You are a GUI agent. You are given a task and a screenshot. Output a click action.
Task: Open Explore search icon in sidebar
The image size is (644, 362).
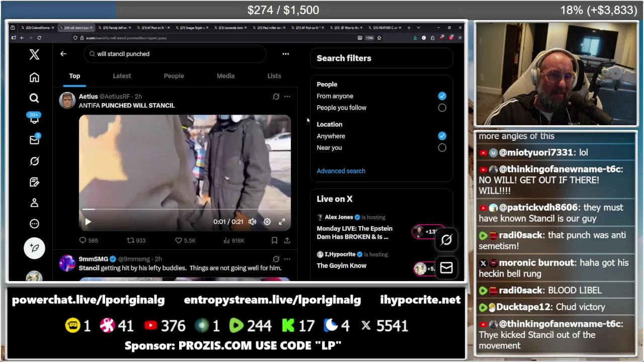34,98
